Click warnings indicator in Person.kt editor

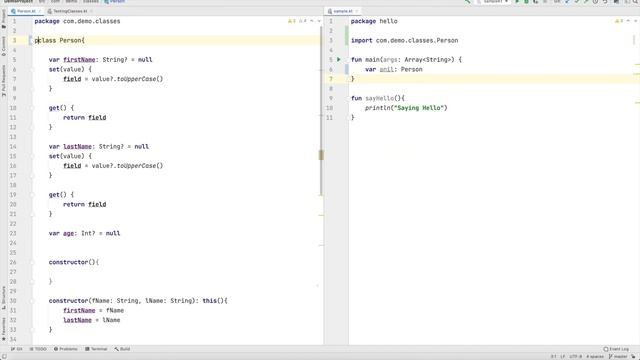pos(297,21)
